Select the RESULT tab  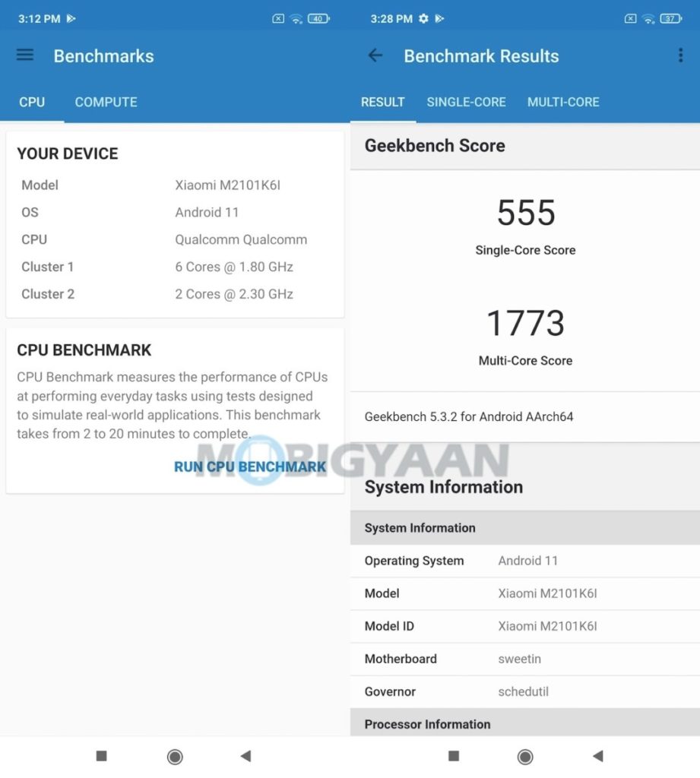point(382,102)
